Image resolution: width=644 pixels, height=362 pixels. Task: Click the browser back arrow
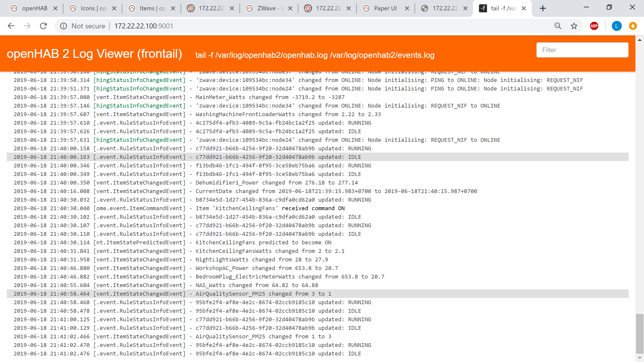(11, 26)
